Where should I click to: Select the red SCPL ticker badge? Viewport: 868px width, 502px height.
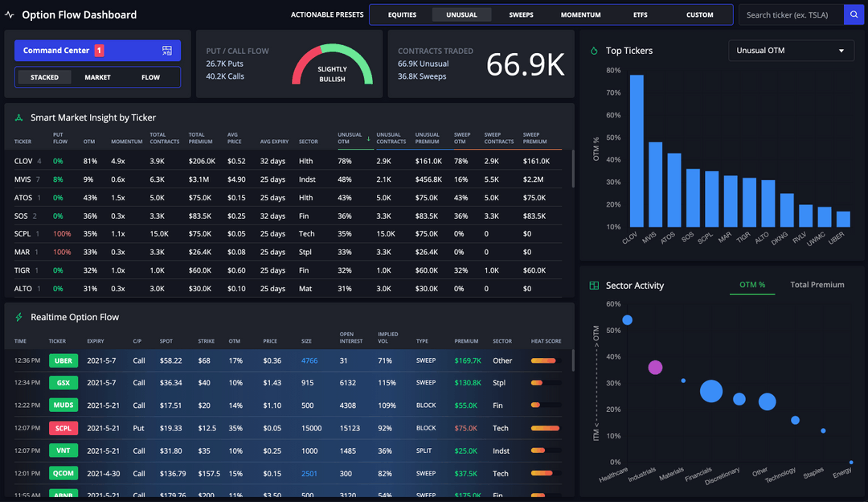click(63, 428)
